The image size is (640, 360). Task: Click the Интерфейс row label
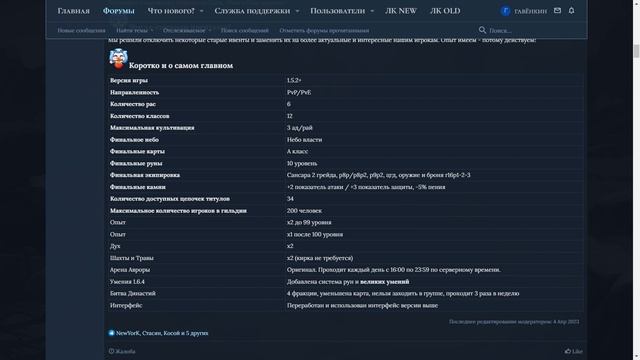point(126,305)
